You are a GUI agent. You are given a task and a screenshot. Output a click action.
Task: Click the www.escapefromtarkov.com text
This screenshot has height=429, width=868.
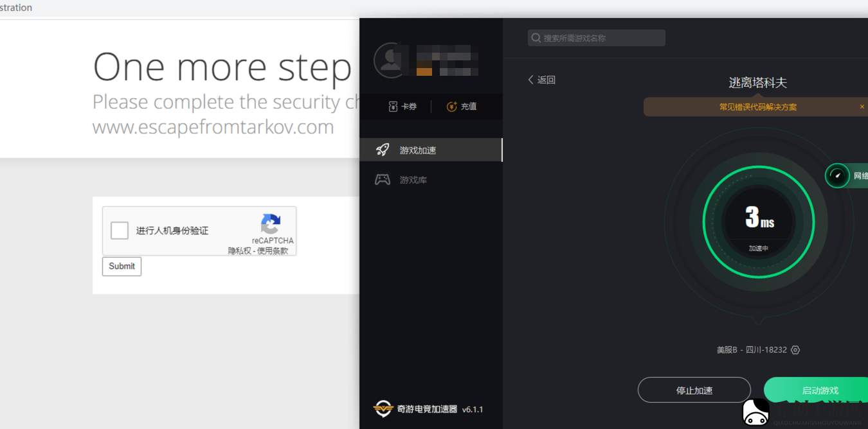pyautogui.click(x=213, y=127)
